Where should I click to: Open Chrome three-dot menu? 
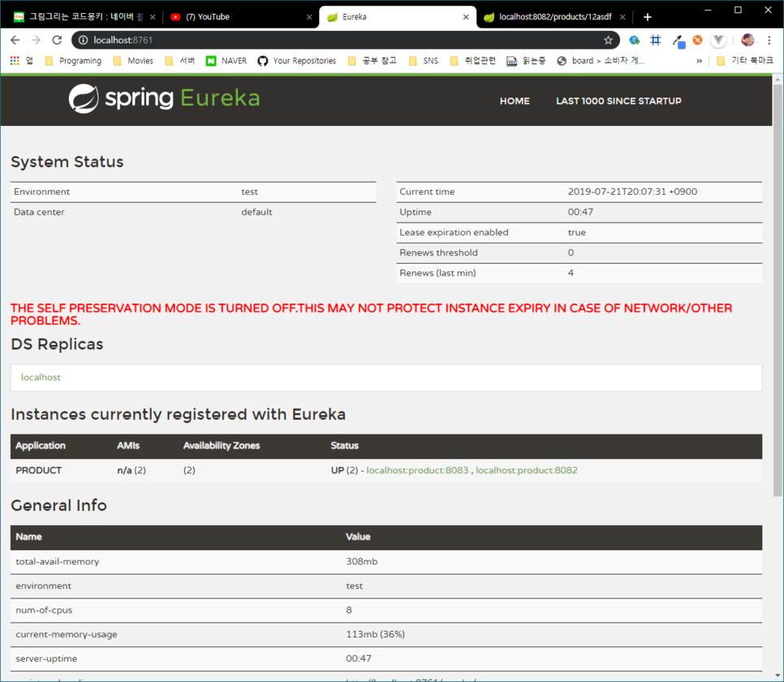tap(769, 40)
